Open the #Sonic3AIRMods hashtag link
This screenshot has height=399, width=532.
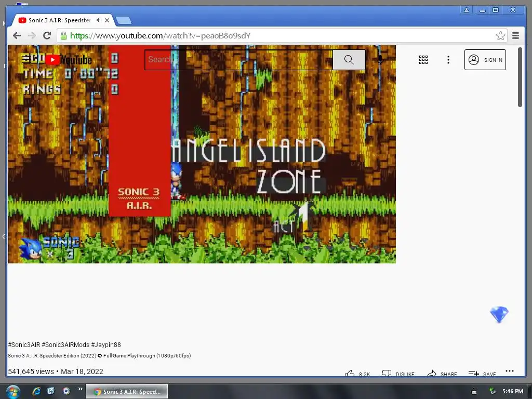(65, 345)
